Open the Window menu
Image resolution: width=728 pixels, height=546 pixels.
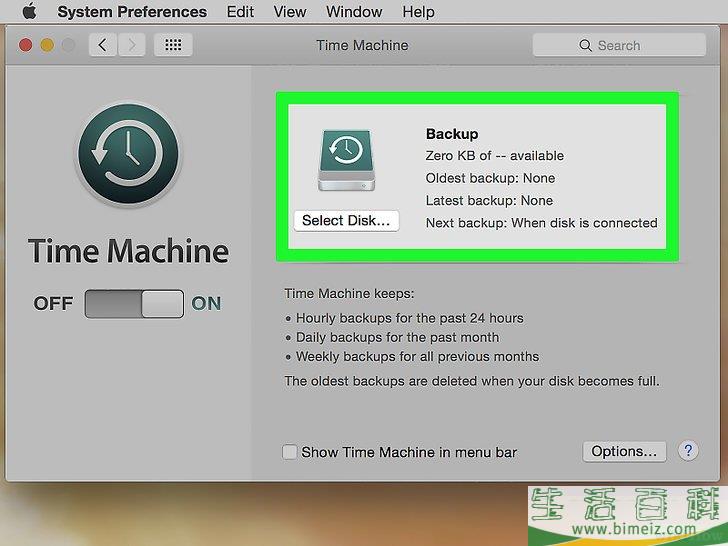coord(354,12)
